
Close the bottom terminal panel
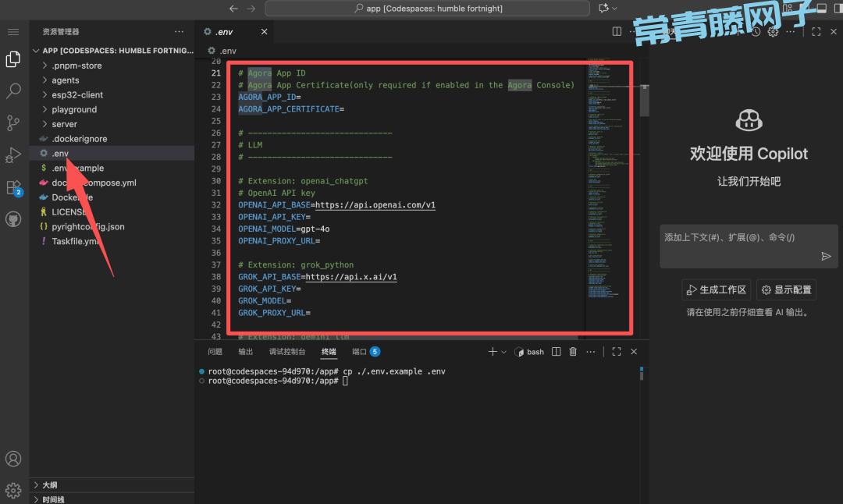[634, 351]
